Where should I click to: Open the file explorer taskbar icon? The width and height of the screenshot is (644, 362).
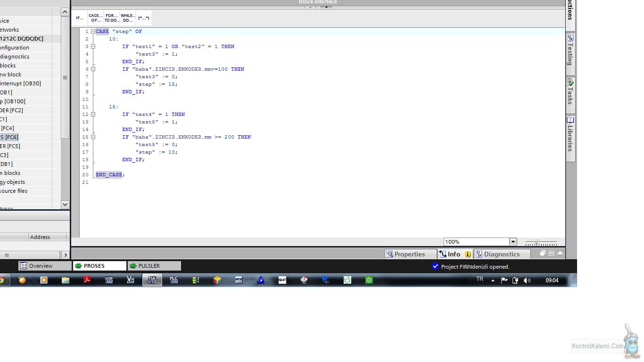click(x=66, y=280)
